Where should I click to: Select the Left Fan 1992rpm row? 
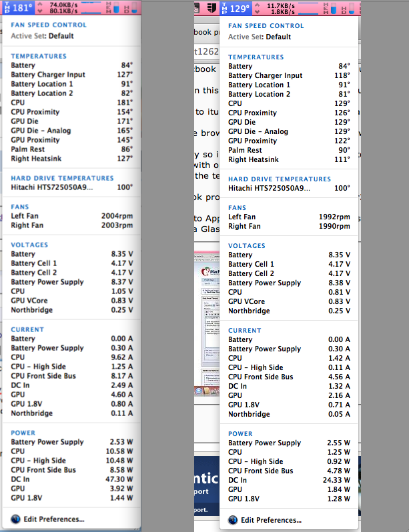tap(289, 217)
